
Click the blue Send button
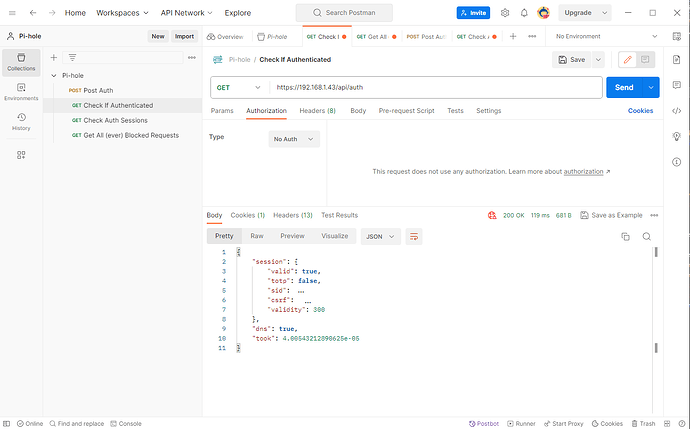624,88
